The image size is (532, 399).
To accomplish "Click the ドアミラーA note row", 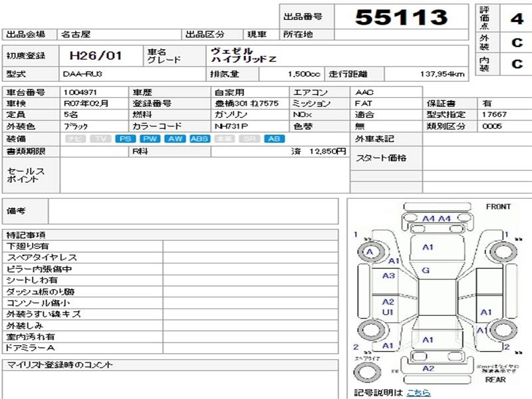I will 170,348.
